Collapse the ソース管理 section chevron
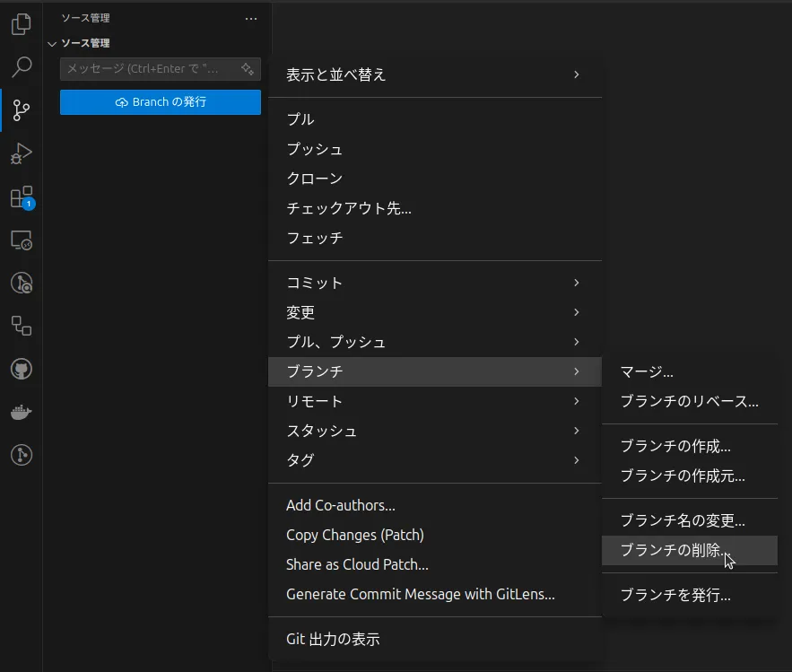The width and height of the screenshot is (792, 672). [x=52, y=43]
